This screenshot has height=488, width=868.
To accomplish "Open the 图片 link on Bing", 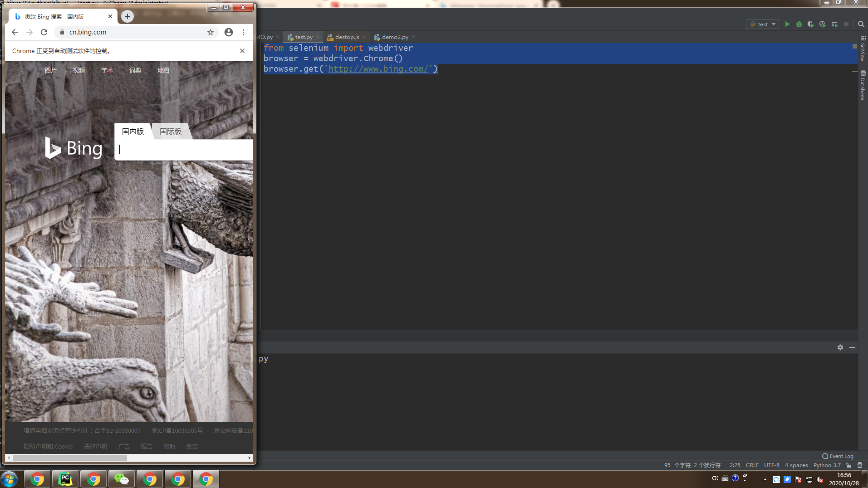I will [x=51, y=70].
